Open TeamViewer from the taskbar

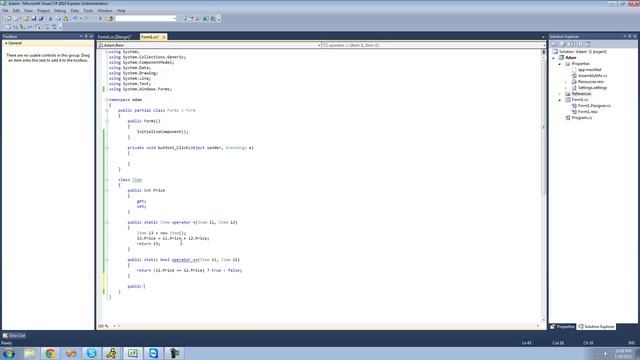coord(153,353)
